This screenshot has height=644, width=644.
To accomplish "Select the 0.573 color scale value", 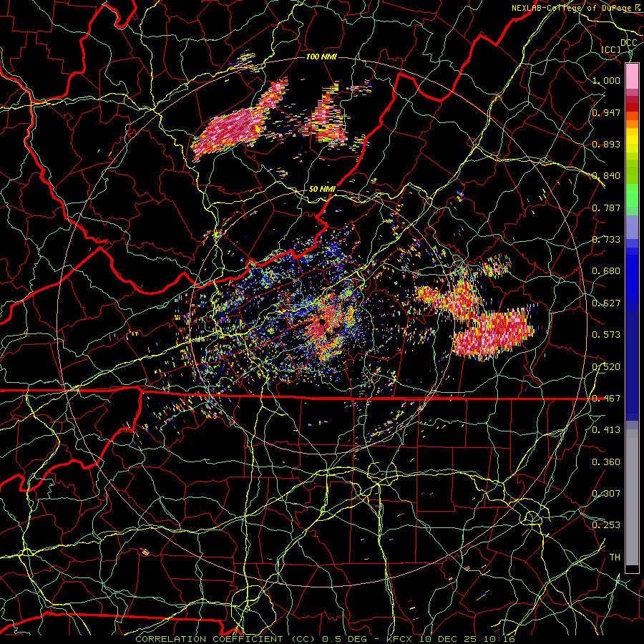I will pyautogui.click(x=606, y=335).
